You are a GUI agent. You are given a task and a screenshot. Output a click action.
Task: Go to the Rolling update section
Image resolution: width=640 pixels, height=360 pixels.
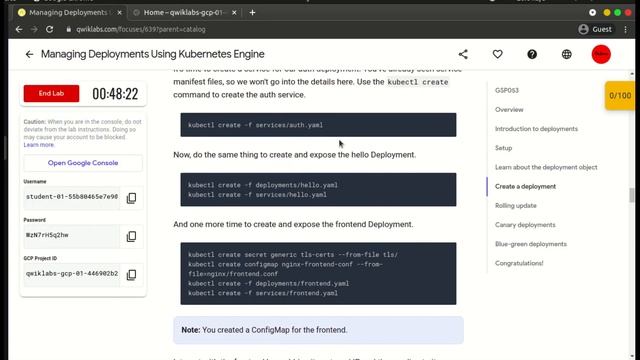coord(516,206)
